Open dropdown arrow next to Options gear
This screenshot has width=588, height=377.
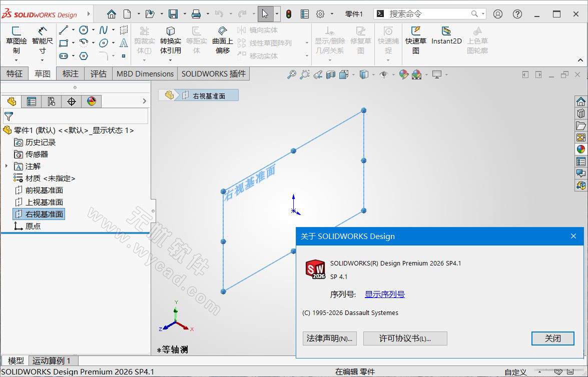[332, 14]
